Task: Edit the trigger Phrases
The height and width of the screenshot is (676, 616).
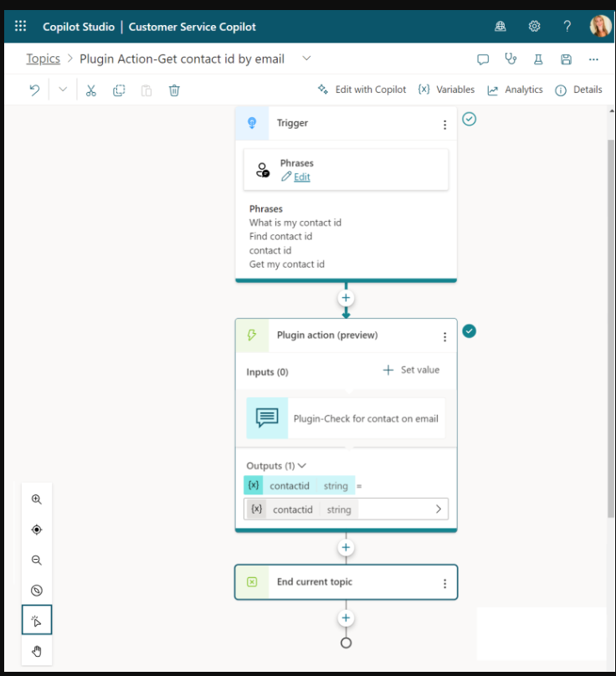Action: 296,177
